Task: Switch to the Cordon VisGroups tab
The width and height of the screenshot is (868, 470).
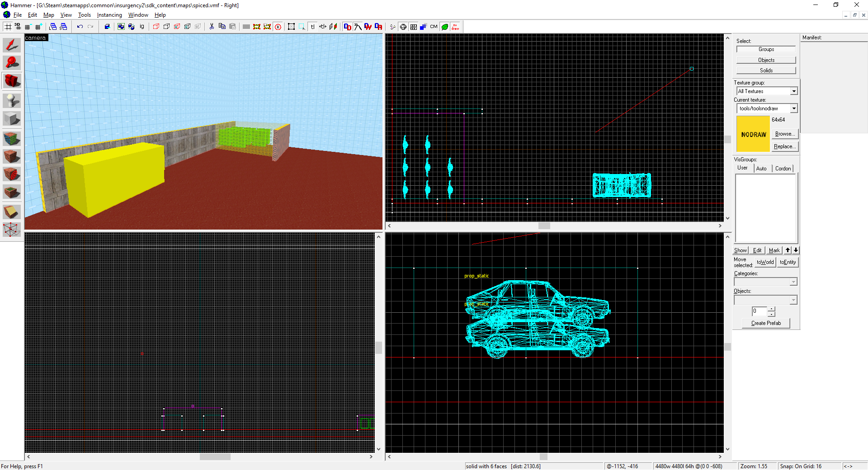Action: [x=783, y=169]
